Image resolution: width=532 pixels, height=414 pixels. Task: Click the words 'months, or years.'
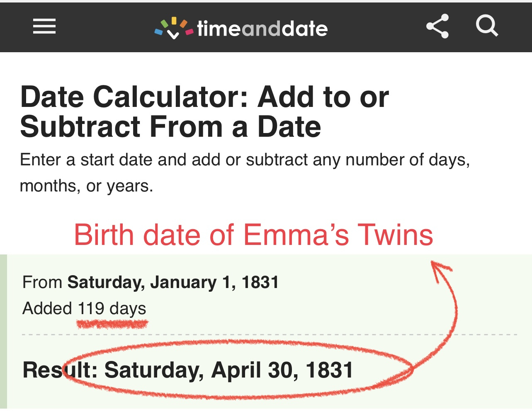87,186
